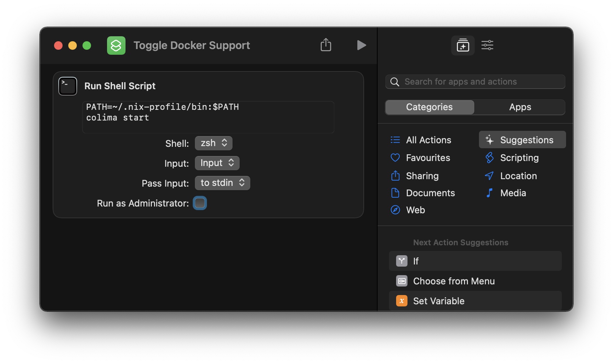Open Pass Input to stdin dropdown
Viewport: 613px width, 364px height.
click(222, 183)
